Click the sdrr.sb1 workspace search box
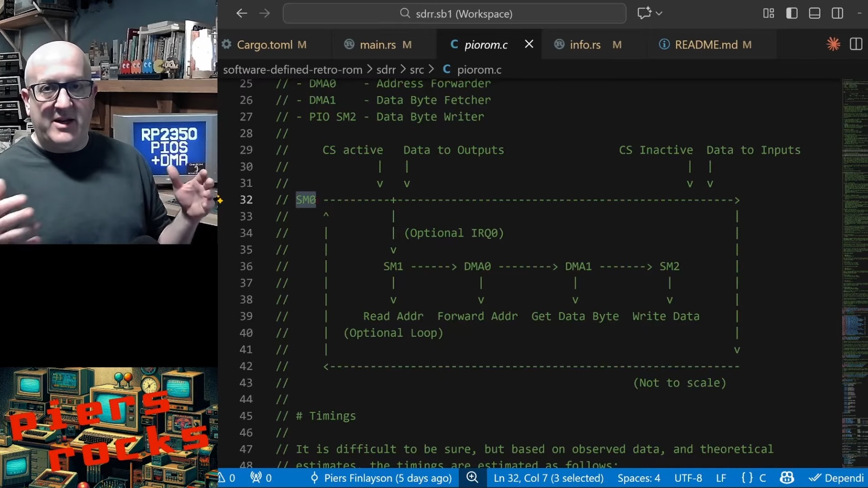This screenshot has height=488, width=868. pyautogui.click(x=454, y=13)
